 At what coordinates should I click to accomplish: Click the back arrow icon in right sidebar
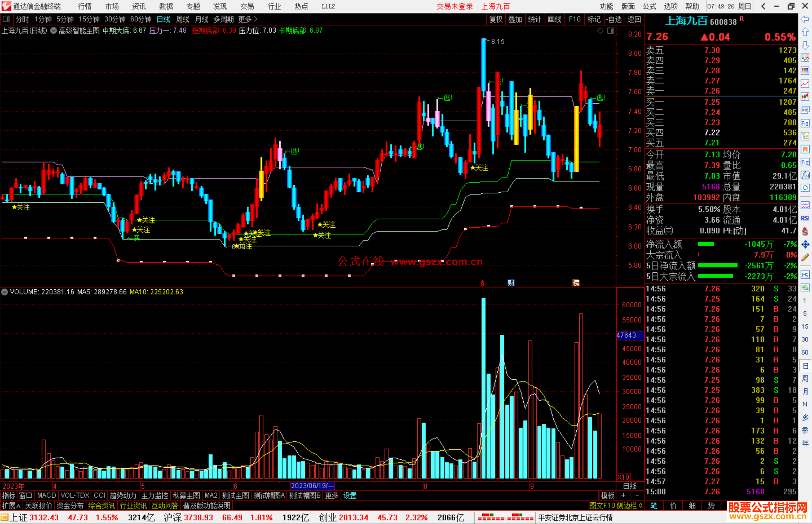pyautogui.click(x=804, y=19)
